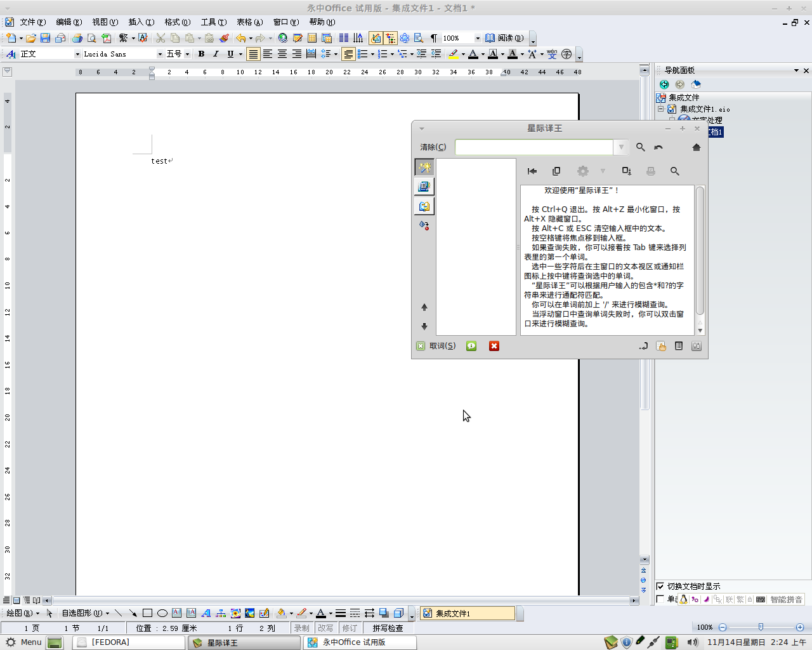Apply shadow style from the drawing toolbar
This screenshot has width=812, height=650.
click(x=384, y=613)
